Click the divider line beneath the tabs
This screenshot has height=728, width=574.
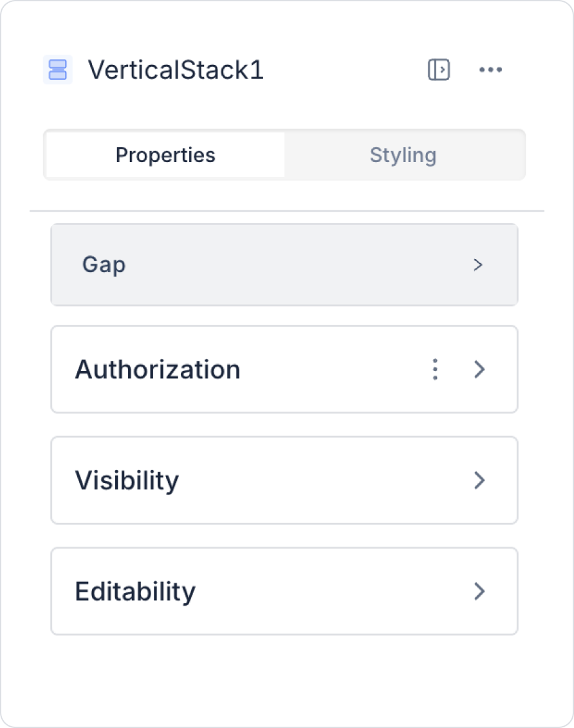287,211
